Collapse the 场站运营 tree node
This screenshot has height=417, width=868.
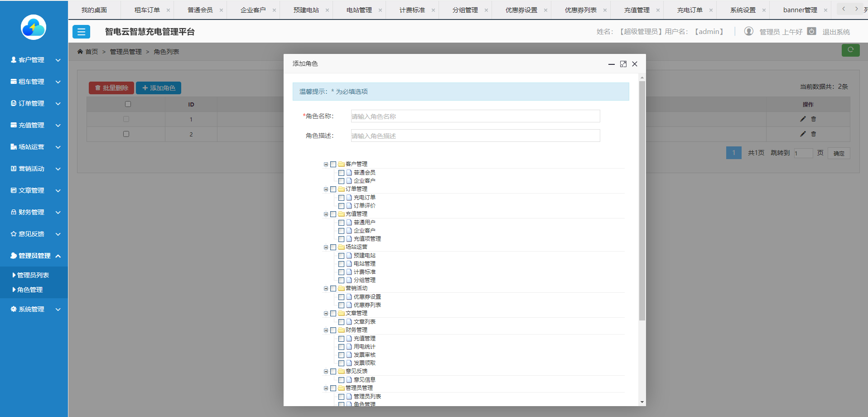point(326,247)
